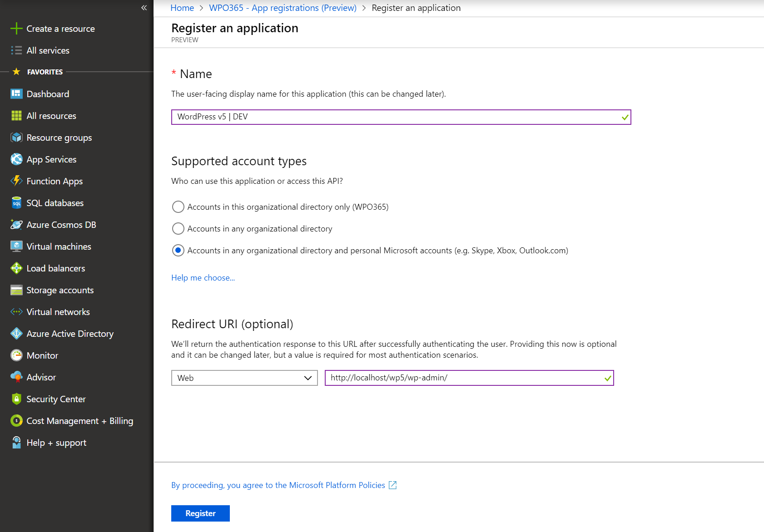The height and width of the screenshot is (532, 764).
Task: Select organizational directory and personal Microsoft accounts
Action: pos(178,251)
